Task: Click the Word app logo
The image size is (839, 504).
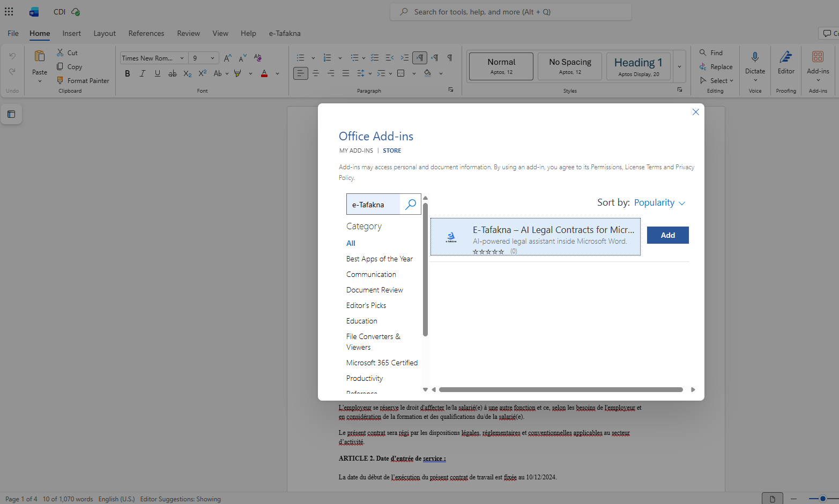Action: [x=34, y=12]
